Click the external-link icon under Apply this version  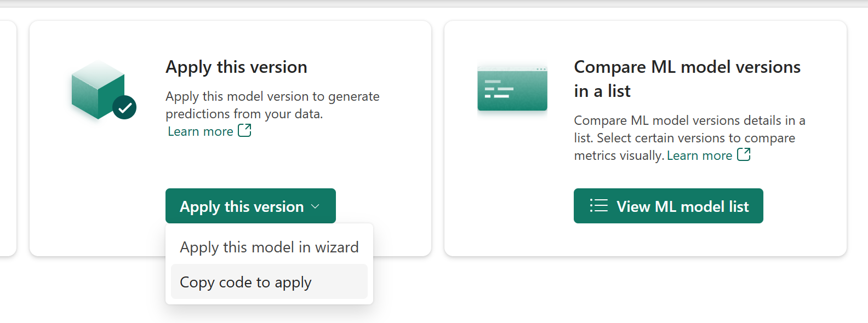point(244,130)
